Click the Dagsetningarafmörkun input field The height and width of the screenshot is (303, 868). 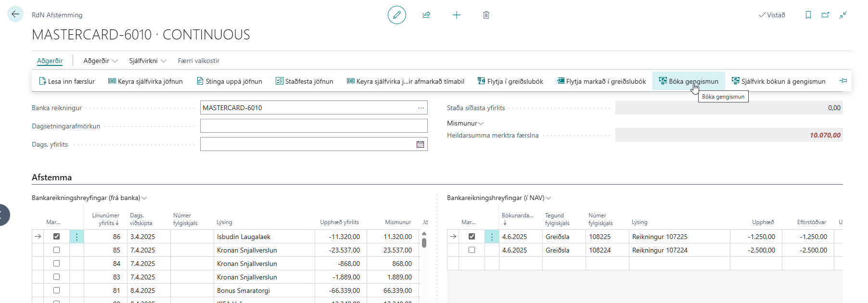[313, 126]
